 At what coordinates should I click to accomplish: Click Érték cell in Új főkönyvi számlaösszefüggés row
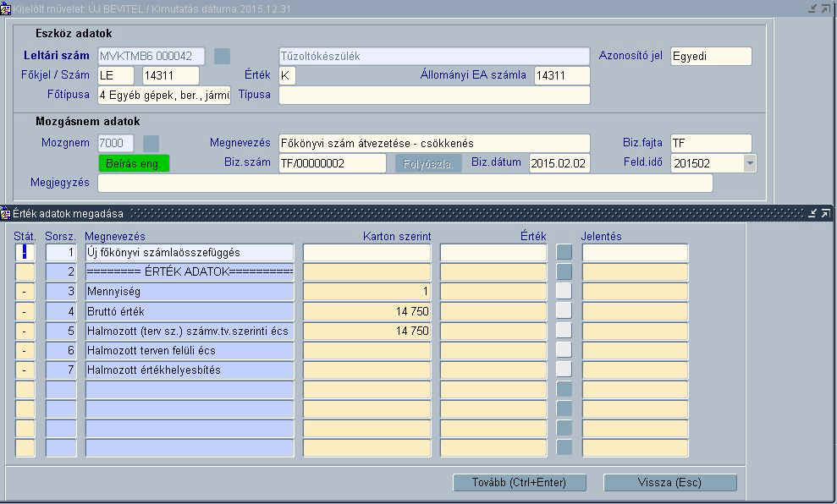pyautogui.click(x=493, y=252)
